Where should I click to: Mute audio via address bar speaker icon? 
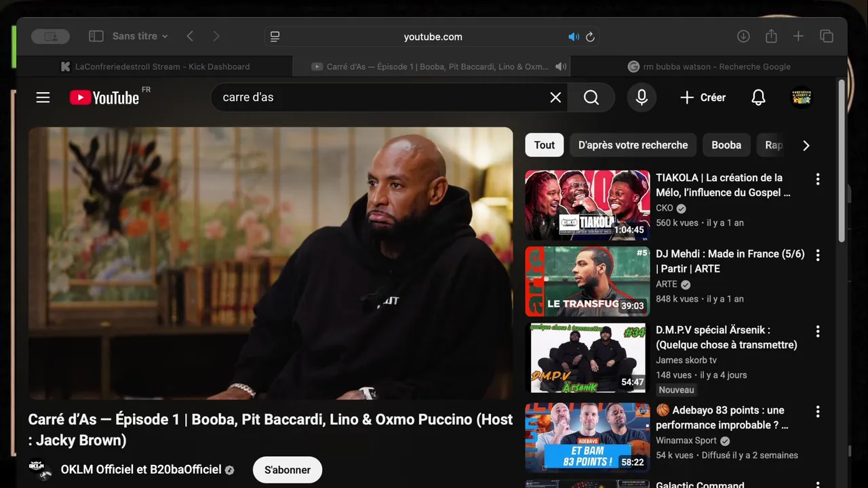coord(574,37)
